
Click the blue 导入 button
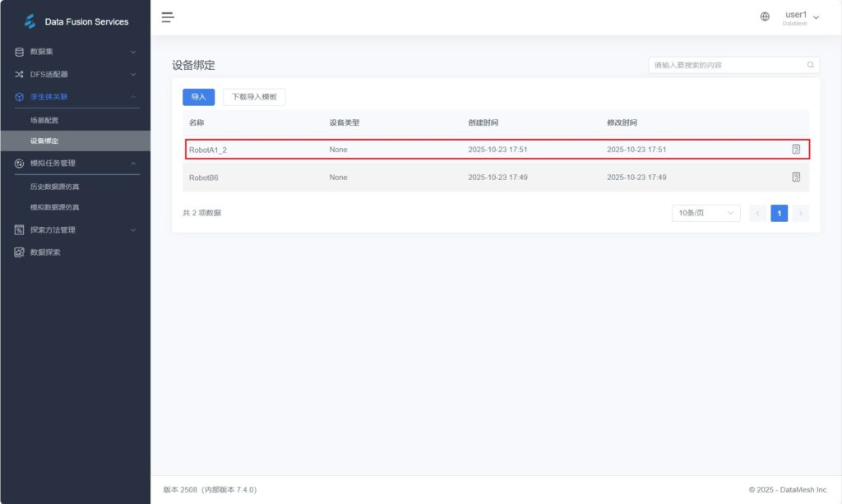(198, 97)
